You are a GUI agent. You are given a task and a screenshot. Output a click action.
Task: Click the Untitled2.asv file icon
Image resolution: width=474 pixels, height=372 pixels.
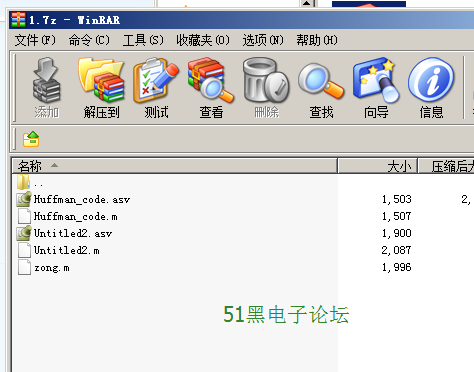pos(24,233)
